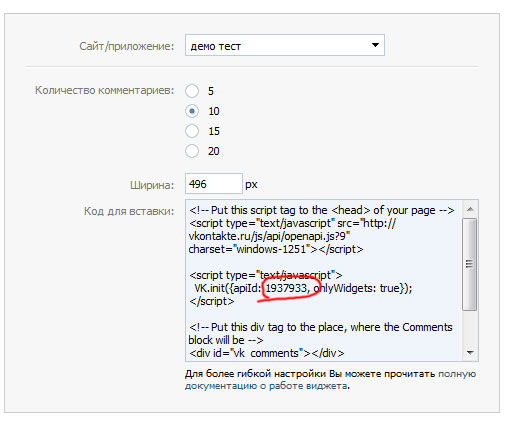
Task: Focus the Ширина width field containing 496
Action: pos(214,184)
